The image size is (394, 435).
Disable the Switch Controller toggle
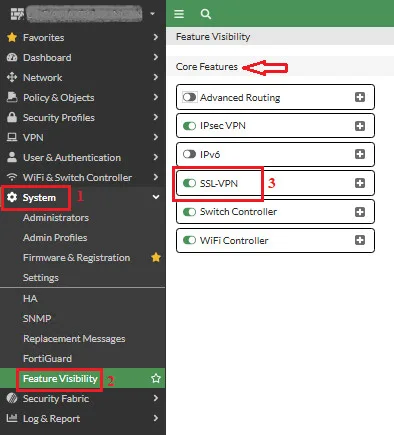[x=189, y=212]
